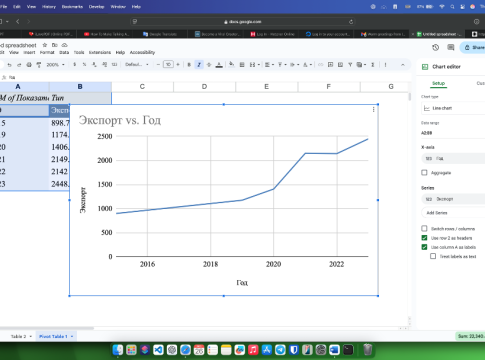The width and height of the screenshot is (485, 360).
Task: Enable Switch rows / columns checkbox
Action: pos(424,228)
